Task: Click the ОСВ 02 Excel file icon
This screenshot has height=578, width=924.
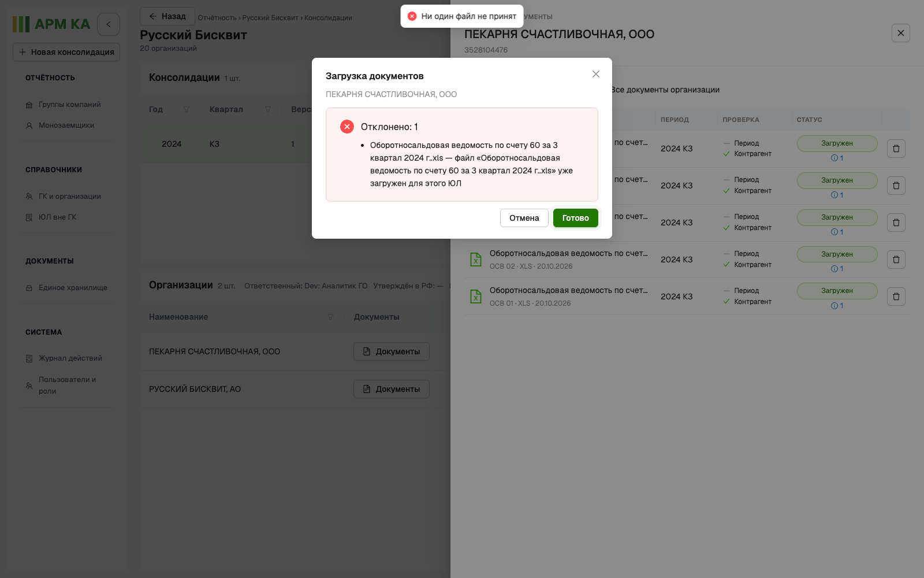Action: (x=476, y=260)
